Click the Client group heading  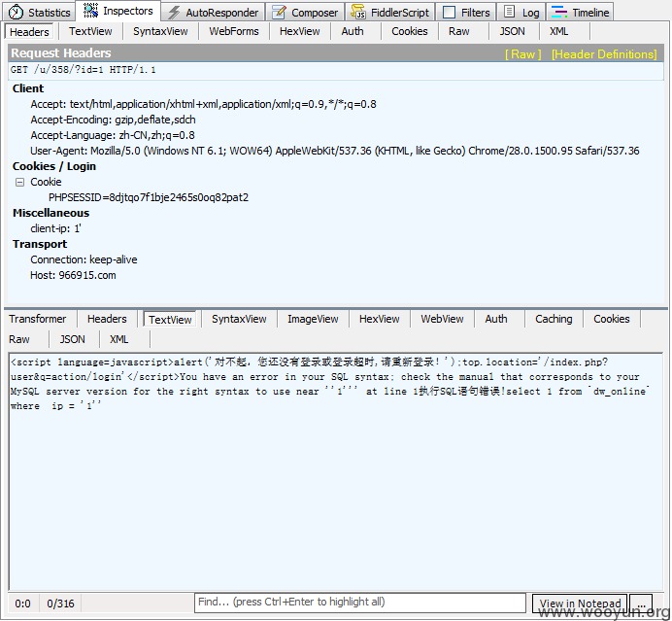click(x=28, y=88)
